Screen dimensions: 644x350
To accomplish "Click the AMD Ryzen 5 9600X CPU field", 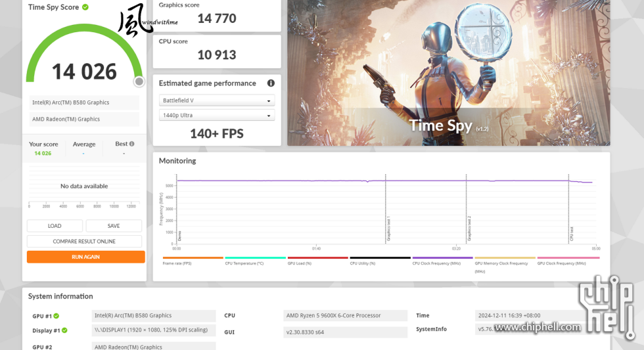I will coord(345,316).
